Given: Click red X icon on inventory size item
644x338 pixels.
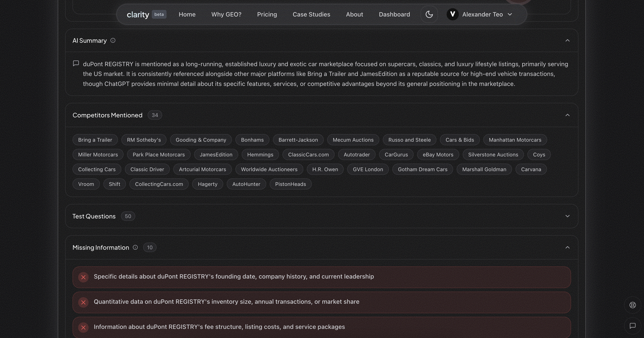Looking at the screenshot, I should pyautogui.click(x=84, y=302).
